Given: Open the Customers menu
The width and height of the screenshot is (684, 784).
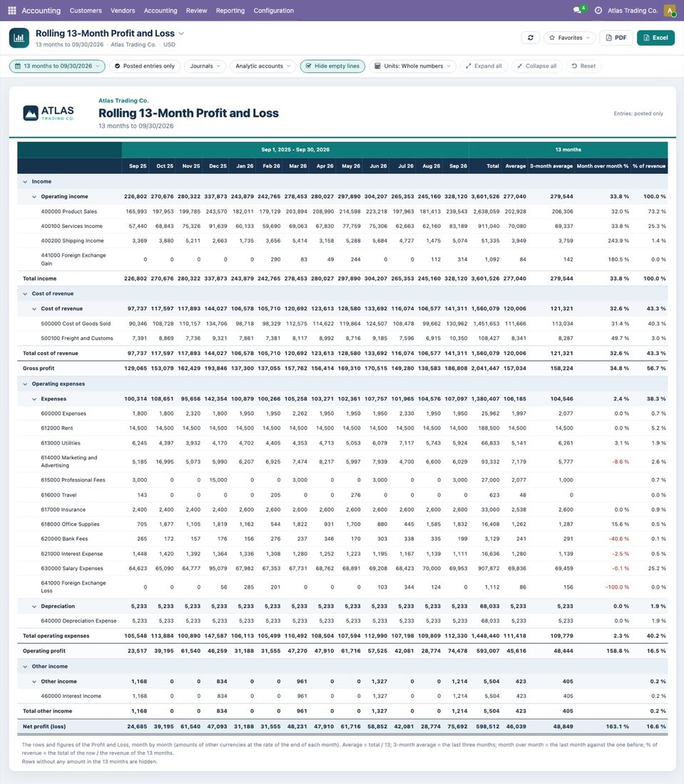Looking at the screenshot, I should 86,11.
